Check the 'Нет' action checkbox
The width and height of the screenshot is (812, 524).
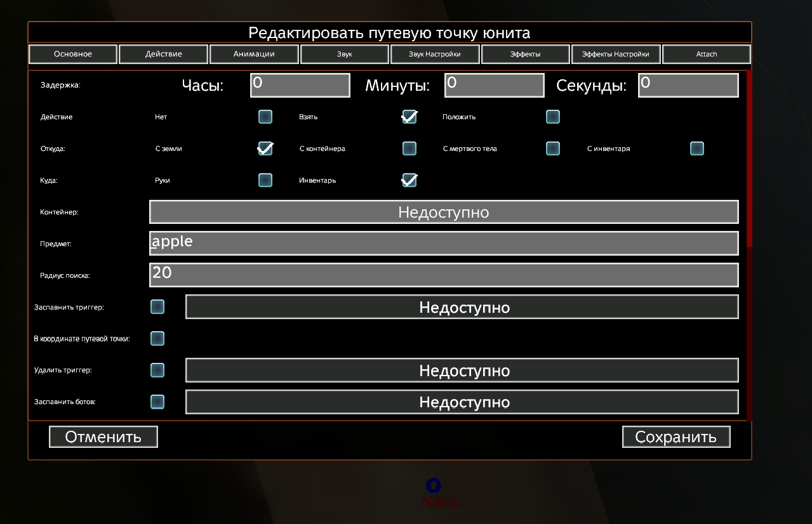(265, 117)
